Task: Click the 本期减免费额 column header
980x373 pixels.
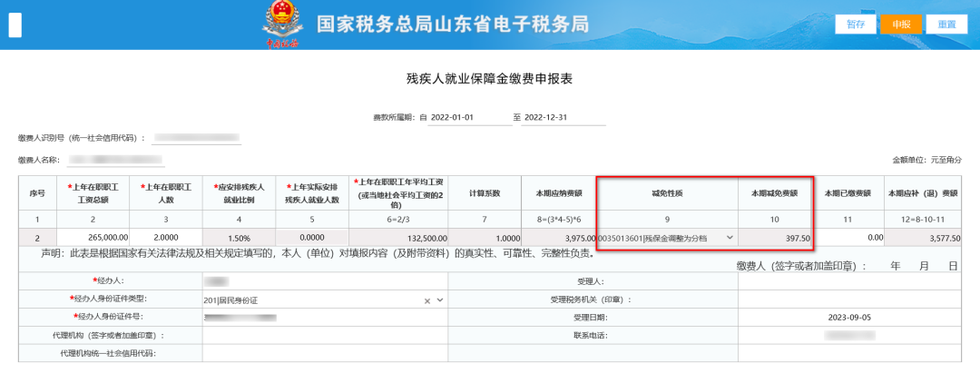Action: (x=775, y=193)
